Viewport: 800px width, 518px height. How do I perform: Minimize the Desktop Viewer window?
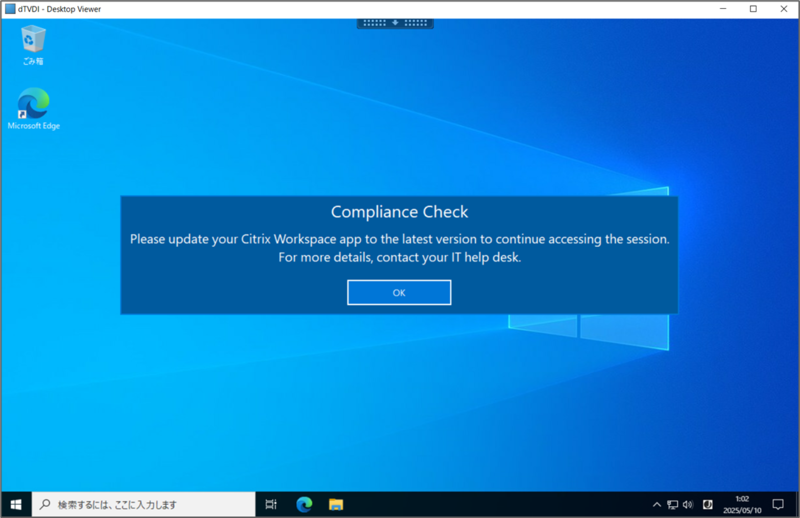723,9
